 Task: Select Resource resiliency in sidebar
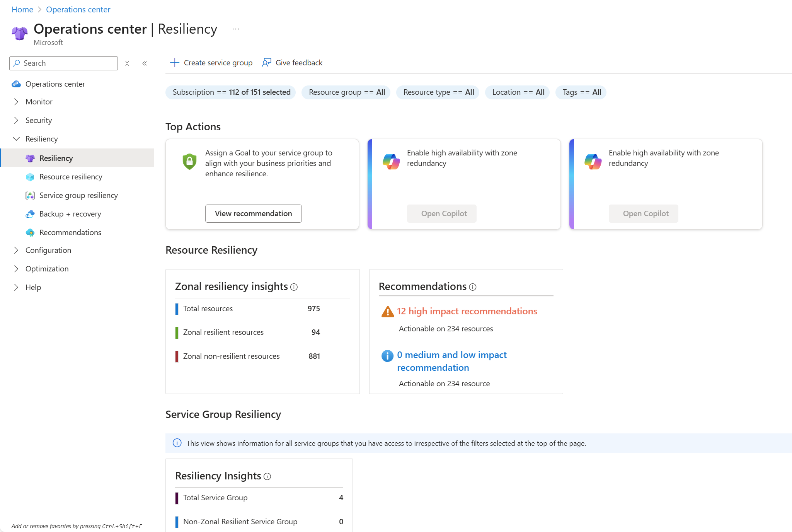tap(71, 177)
